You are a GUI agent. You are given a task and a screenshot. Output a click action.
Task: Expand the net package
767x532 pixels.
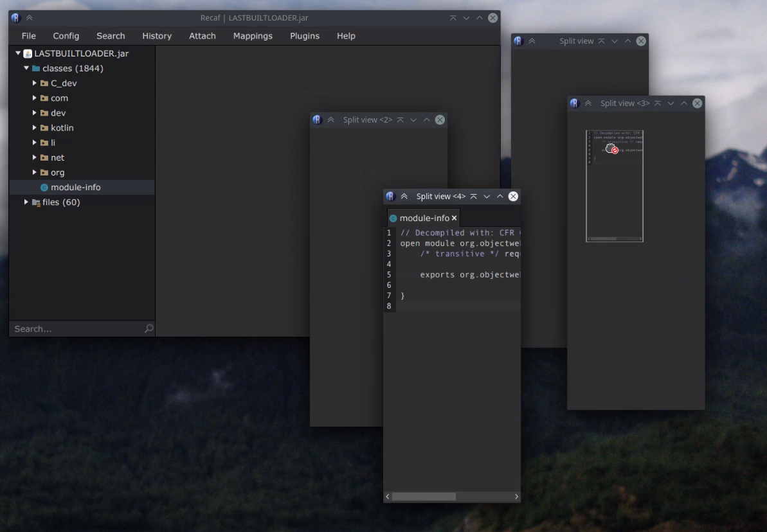point(34,157)
